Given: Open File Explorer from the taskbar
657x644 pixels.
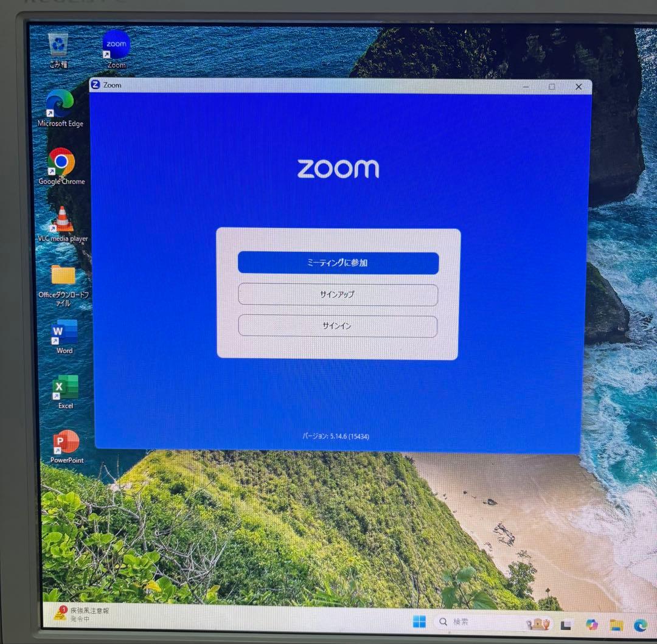Looking at the screenshot, I should [616, 625].
